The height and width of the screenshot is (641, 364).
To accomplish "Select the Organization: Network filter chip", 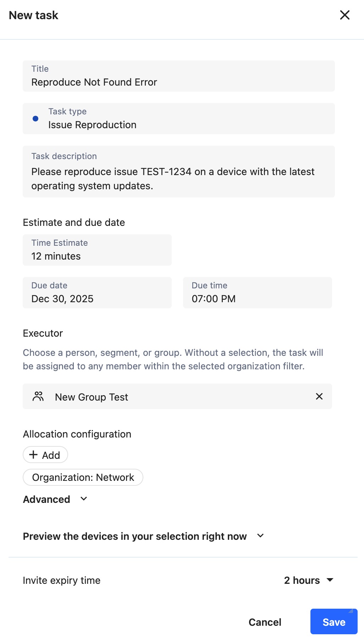I will point(83,477).
